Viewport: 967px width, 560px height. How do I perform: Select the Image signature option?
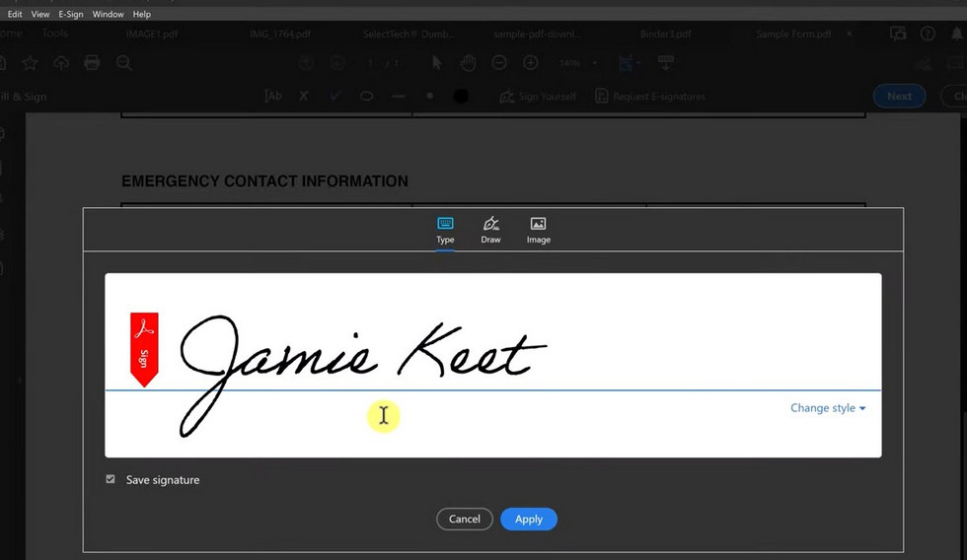[x=538, y=229]
